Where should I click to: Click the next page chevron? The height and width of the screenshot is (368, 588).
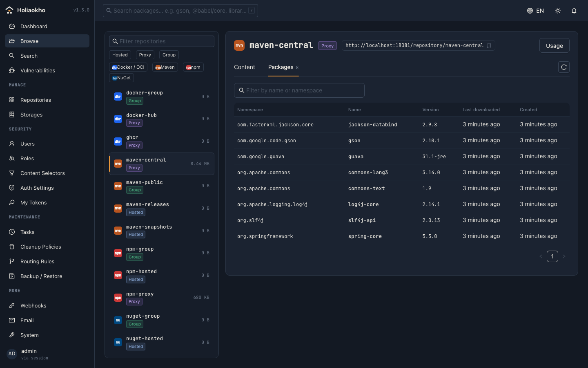pyautogui.click(x=564, y=256)
